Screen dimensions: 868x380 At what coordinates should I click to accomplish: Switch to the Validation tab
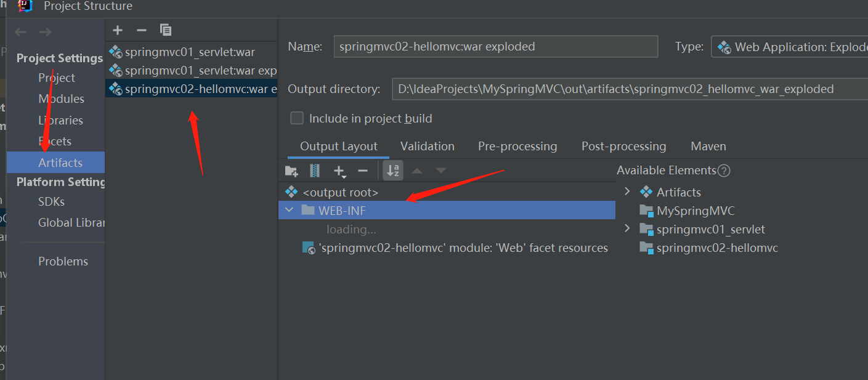tap(427, 147)
